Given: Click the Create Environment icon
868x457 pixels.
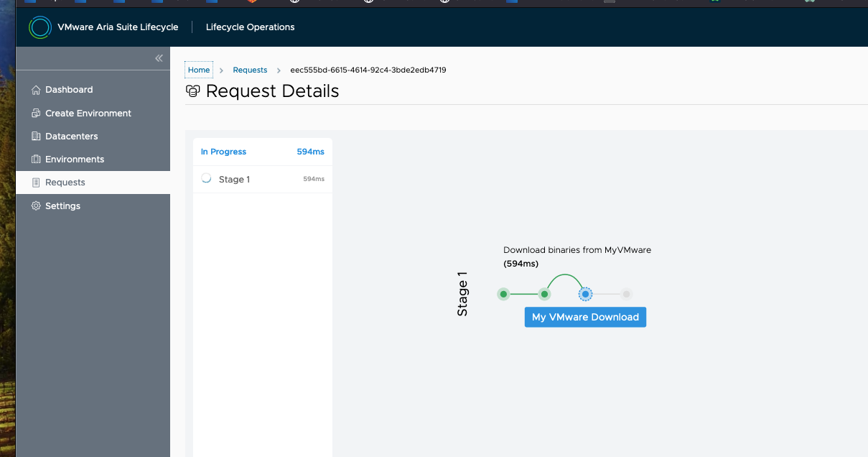Looking at the screenshot, I should (x=36, y=113).
